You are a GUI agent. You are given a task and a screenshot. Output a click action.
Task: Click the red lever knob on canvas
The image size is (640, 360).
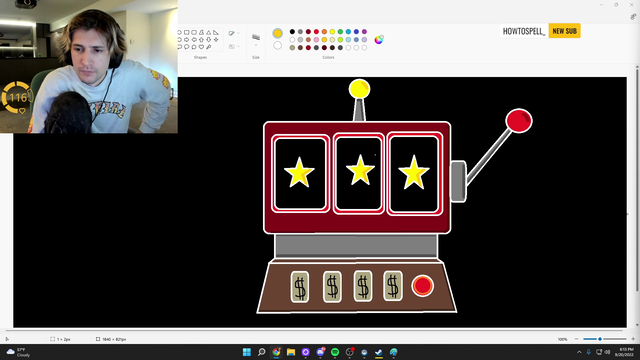click(519, 121)
